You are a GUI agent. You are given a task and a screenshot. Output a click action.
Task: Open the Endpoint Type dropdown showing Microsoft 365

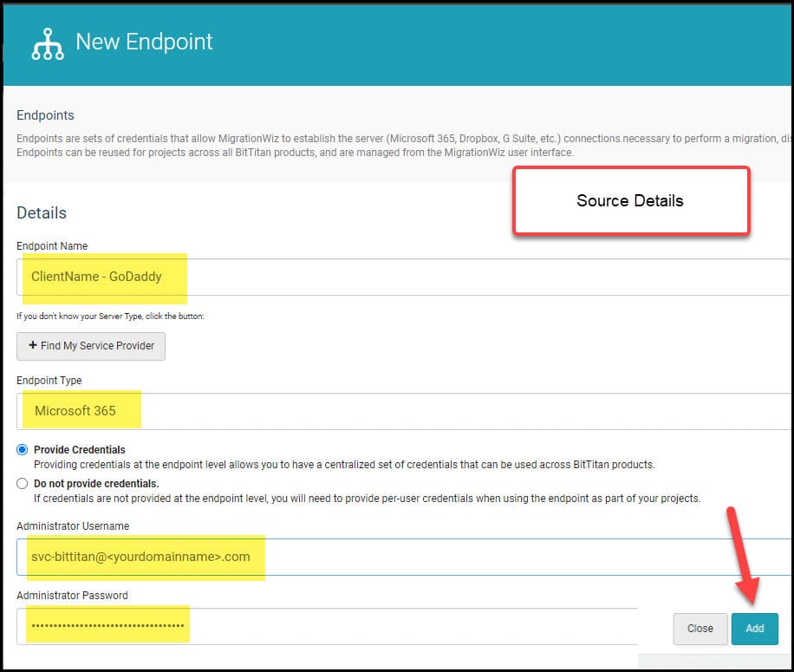pos(404,411)
